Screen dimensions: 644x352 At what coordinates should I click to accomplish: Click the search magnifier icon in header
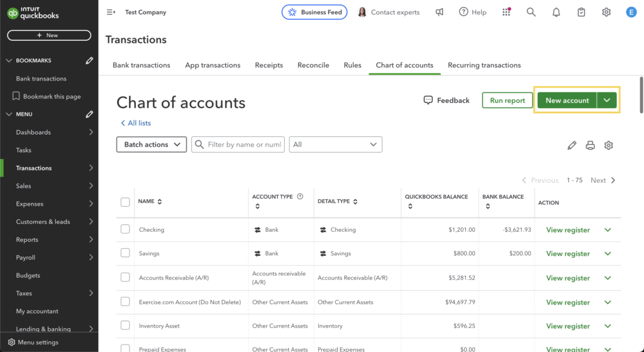click(531, 12)
